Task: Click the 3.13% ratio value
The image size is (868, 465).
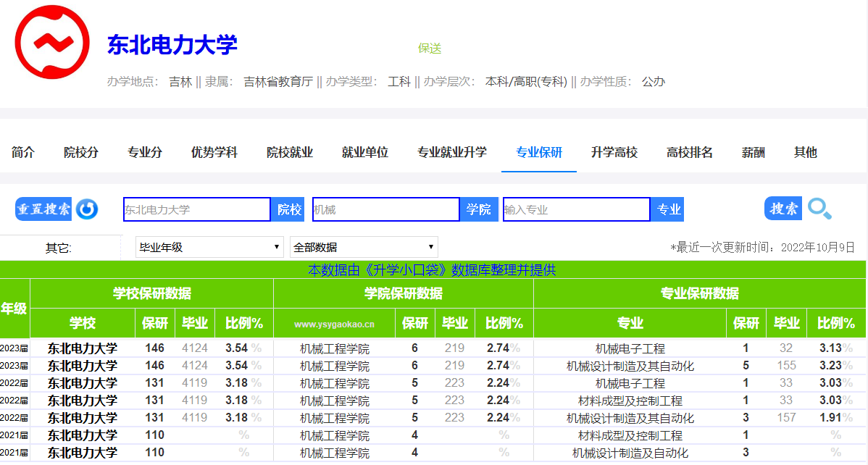Action: (836, 348)
